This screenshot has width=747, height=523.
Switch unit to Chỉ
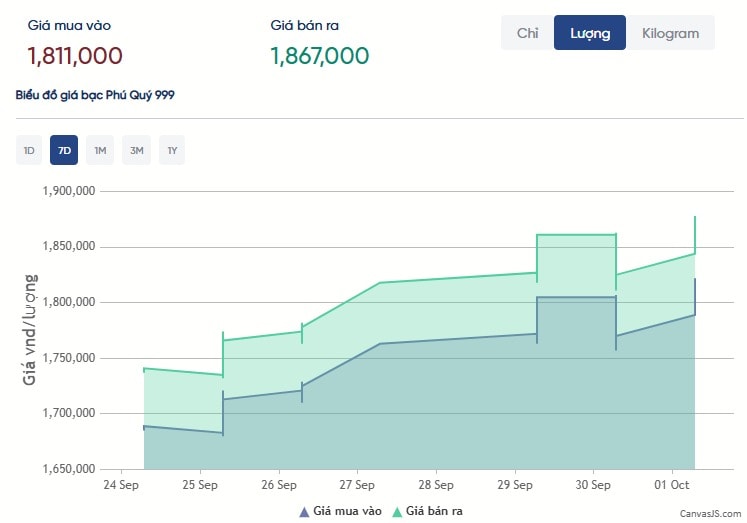click(527, 33)
